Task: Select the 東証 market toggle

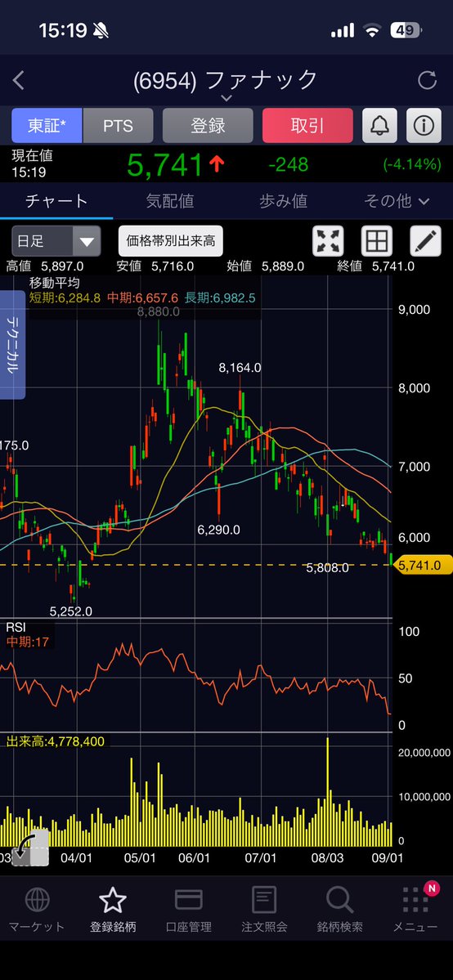Action: click(47, 126)
